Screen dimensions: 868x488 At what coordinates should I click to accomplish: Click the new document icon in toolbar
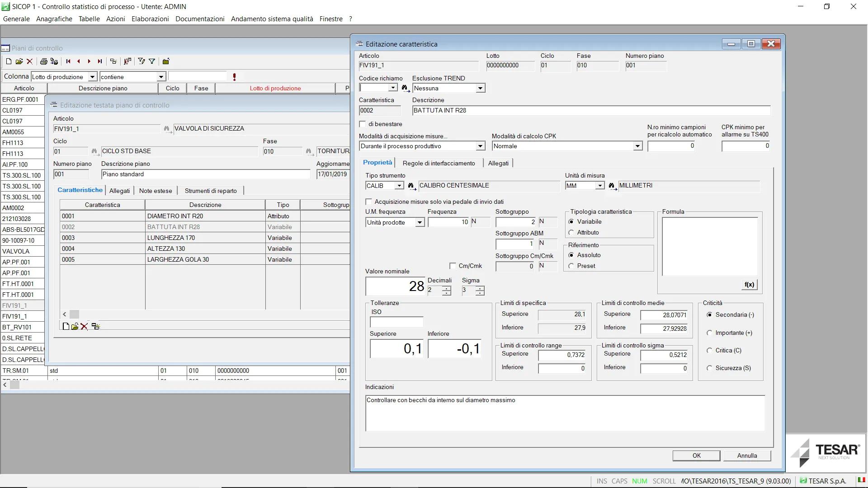point(9,61)
